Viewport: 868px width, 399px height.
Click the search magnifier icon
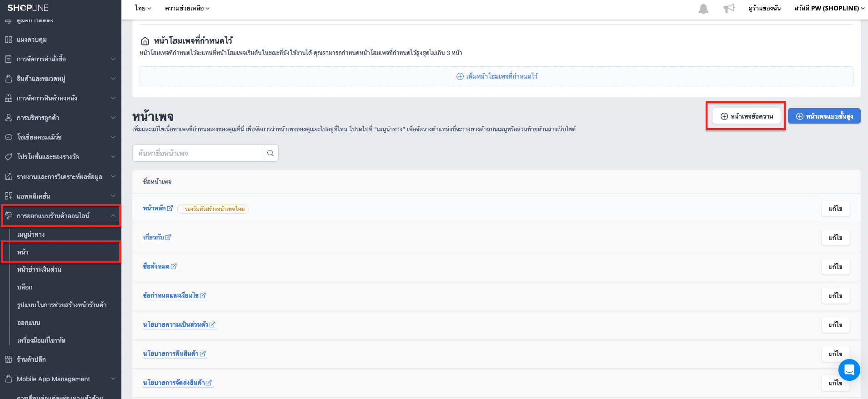[x=271, y=153]
